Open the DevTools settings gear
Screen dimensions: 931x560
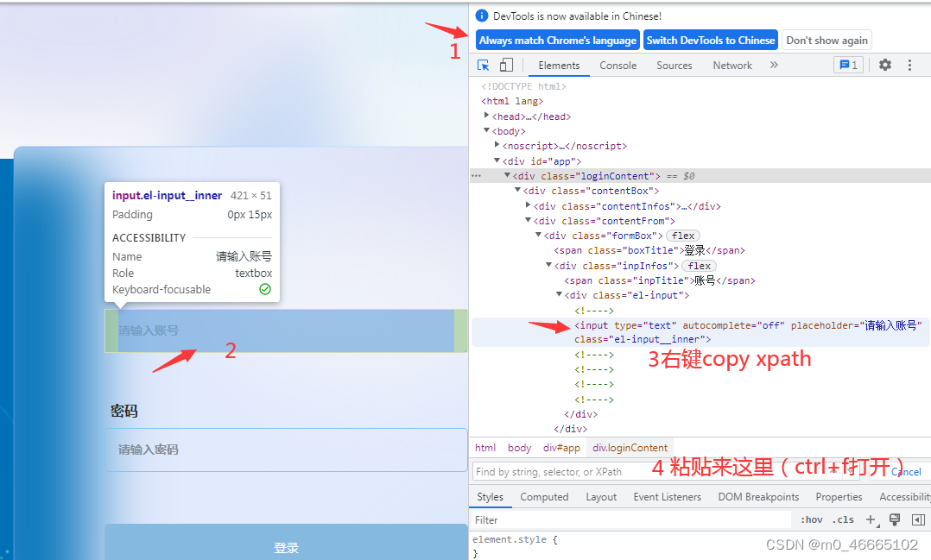885,66
